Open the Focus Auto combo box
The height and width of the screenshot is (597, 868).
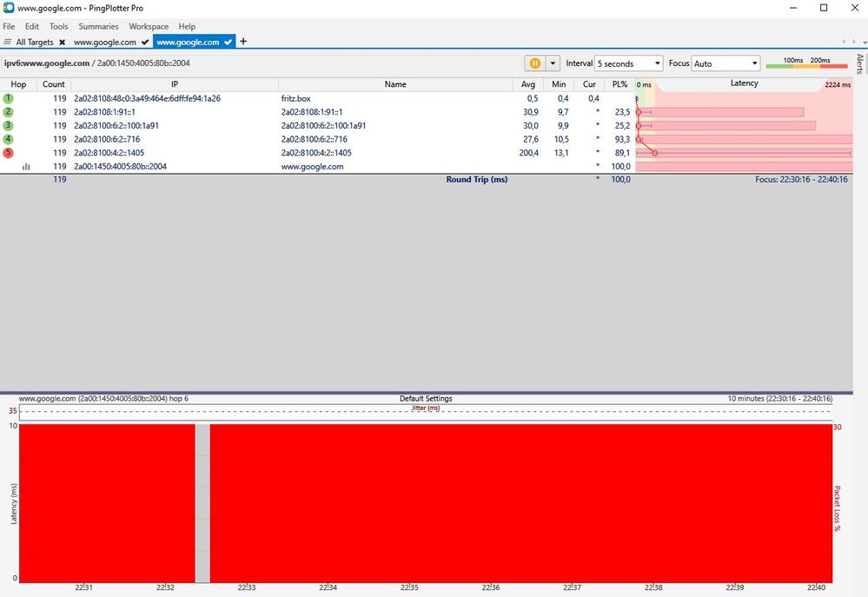pyautogui.click(x=726, y=63)
